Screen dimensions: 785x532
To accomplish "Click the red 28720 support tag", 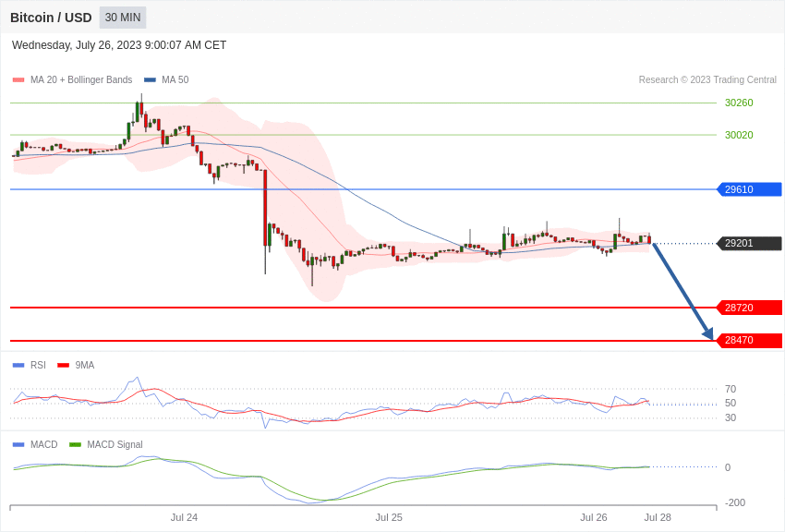I will tap(750, 308).
